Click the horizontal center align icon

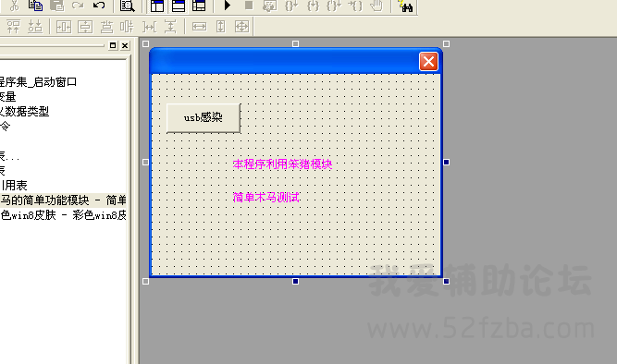pyautogui.click(x=106, y=27)
